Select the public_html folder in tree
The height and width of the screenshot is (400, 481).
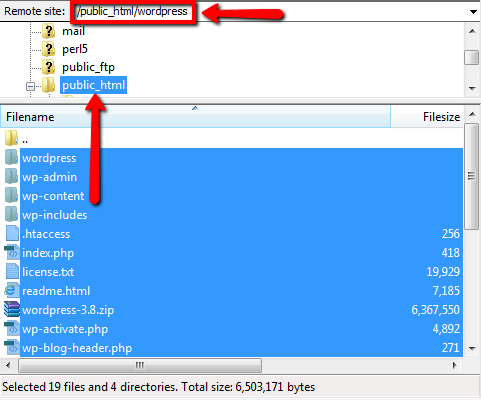coord(94,85)
